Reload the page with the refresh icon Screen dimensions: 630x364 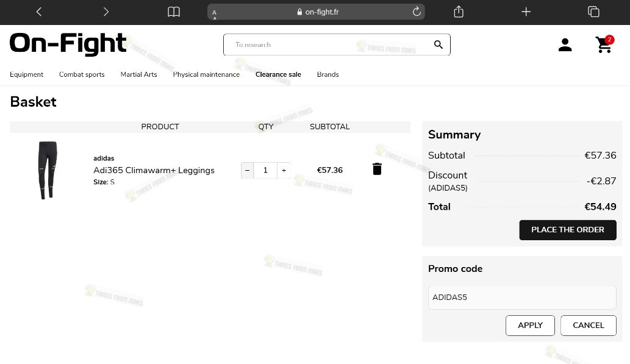[417, 11]
